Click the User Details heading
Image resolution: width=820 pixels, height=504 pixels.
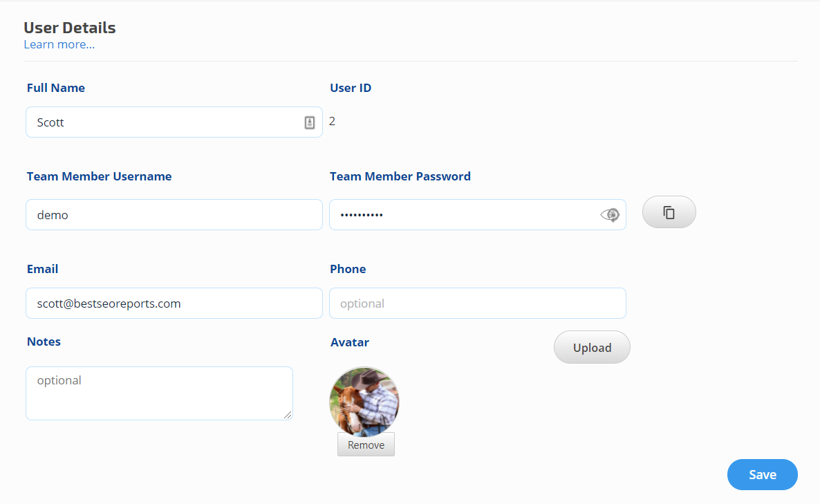[70, 28]
